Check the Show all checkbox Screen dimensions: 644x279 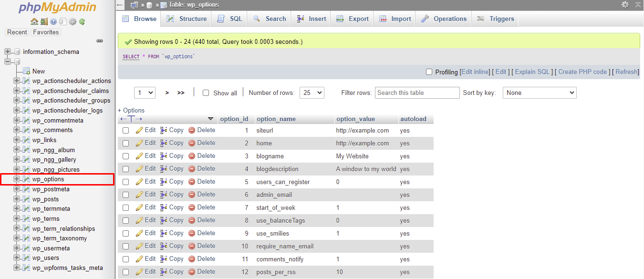[206, 93]
